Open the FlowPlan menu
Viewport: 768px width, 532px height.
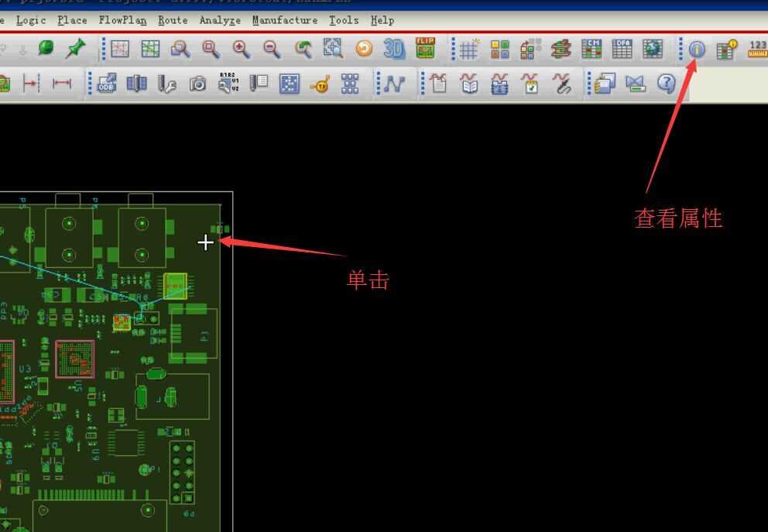pyautogui.click(x=122, y=21)
